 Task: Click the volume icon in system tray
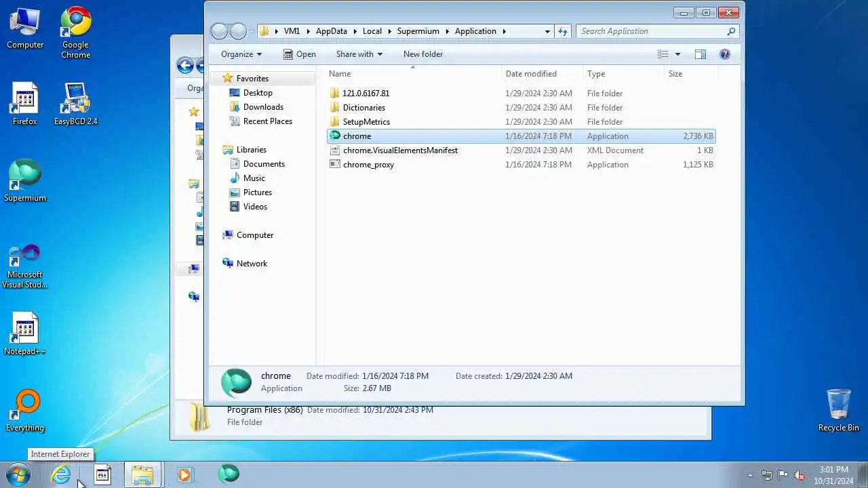pos(800,475)
